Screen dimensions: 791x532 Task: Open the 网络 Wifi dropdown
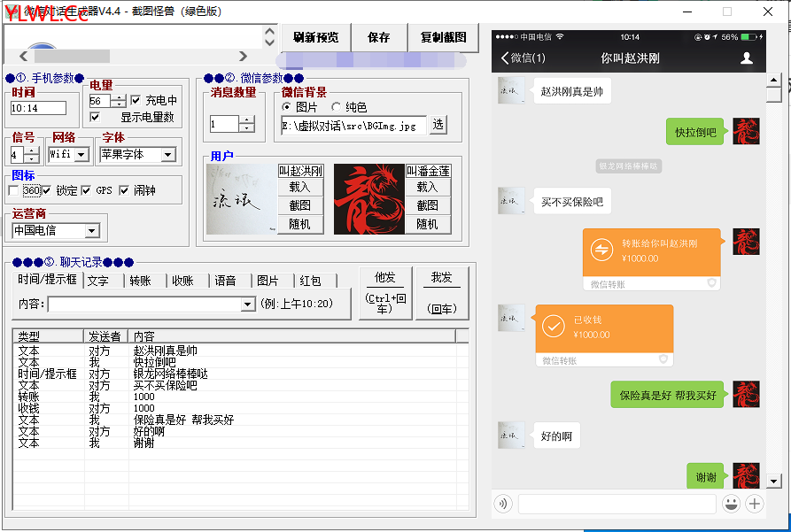click(82, 154)
